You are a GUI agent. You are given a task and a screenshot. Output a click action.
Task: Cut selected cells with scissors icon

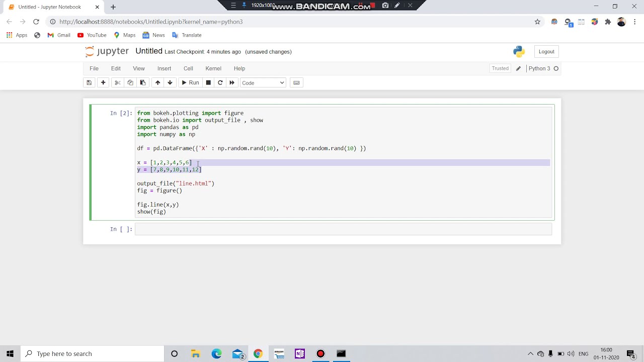click(x=118, y=83)
